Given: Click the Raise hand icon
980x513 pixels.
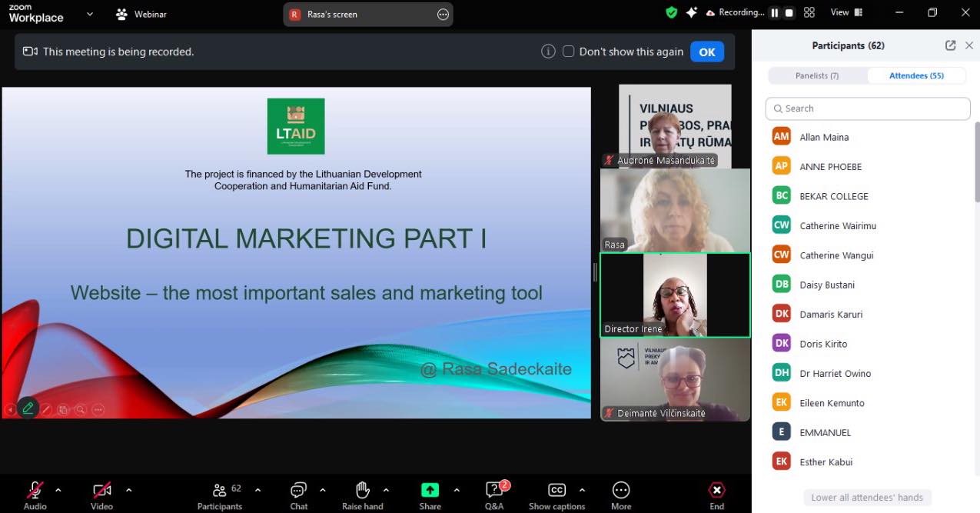Looking at the screenshot, I should [363, 491].
